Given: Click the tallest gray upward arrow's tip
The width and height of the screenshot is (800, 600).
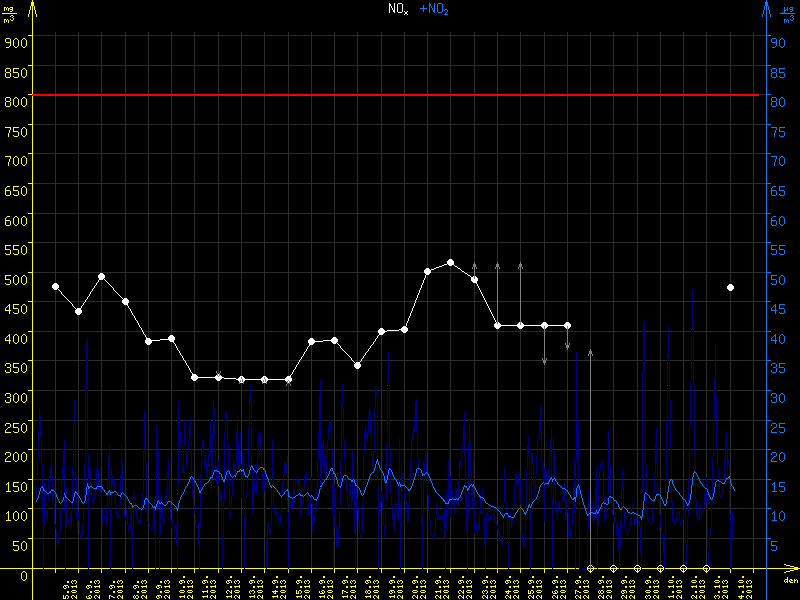Looking at the screenshot, I should point(590,352).
